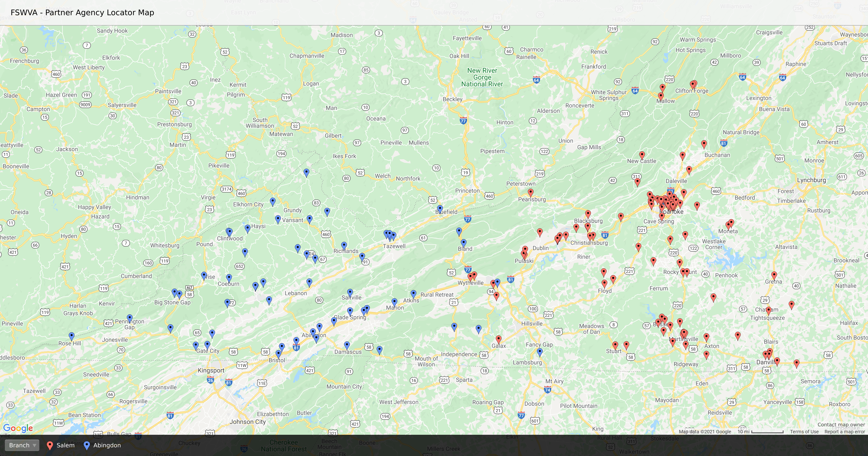Click the Abingdon legend entry
868x456 pixels.
tap(102, 445)
